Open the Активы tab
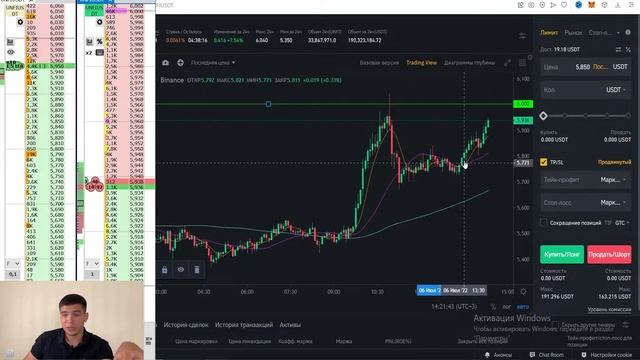The image size is (640, 360). [290, 325]
